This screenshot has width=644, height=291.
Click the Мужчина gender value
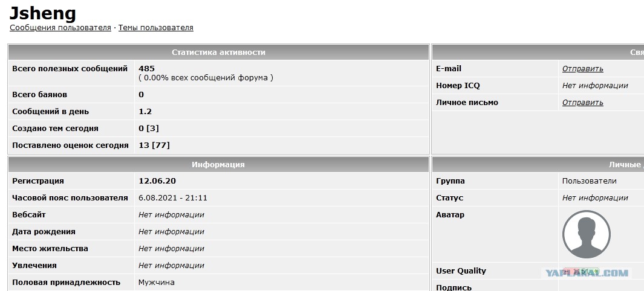coord(157,283)
